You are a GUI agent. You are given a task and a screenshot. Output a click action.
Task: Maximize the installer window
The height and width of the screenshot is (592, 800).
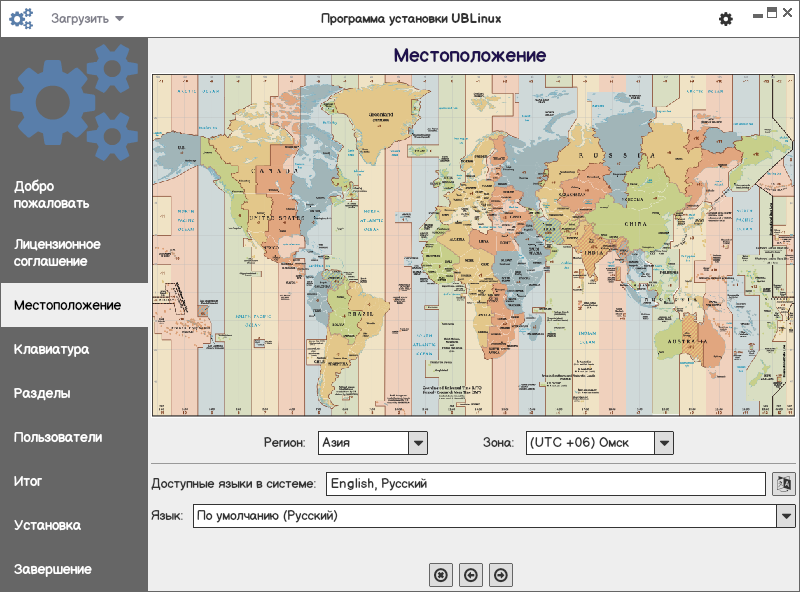coord(772,13)
